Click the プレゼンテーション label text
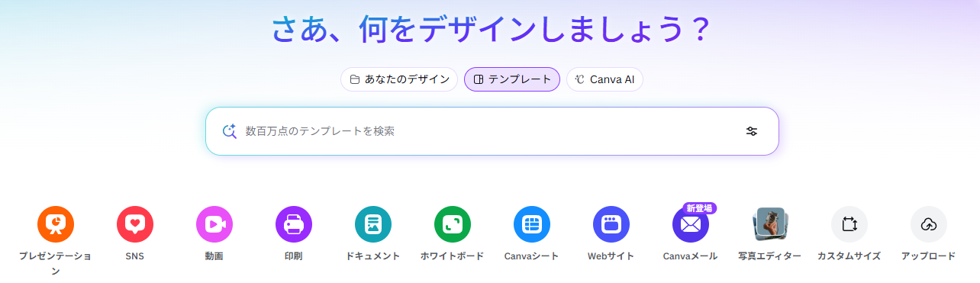Viewport: 980px width, 283px height. pos(56,263)
